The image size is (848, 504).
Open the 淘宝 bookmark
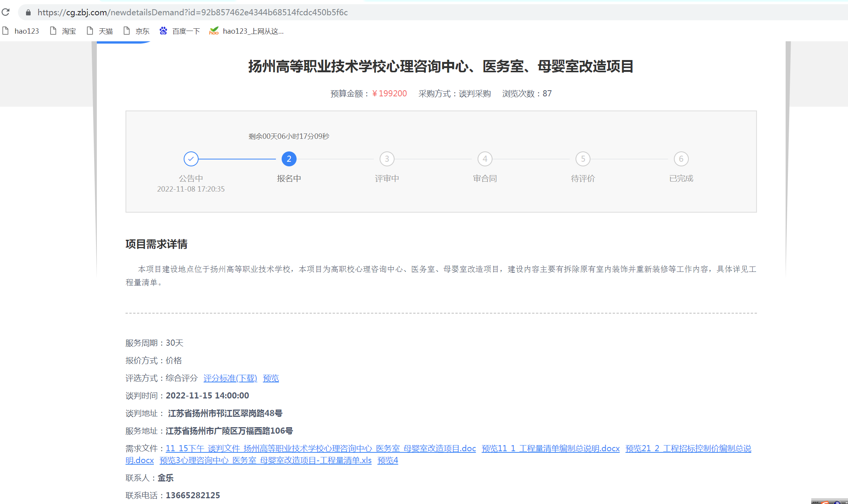64,31
